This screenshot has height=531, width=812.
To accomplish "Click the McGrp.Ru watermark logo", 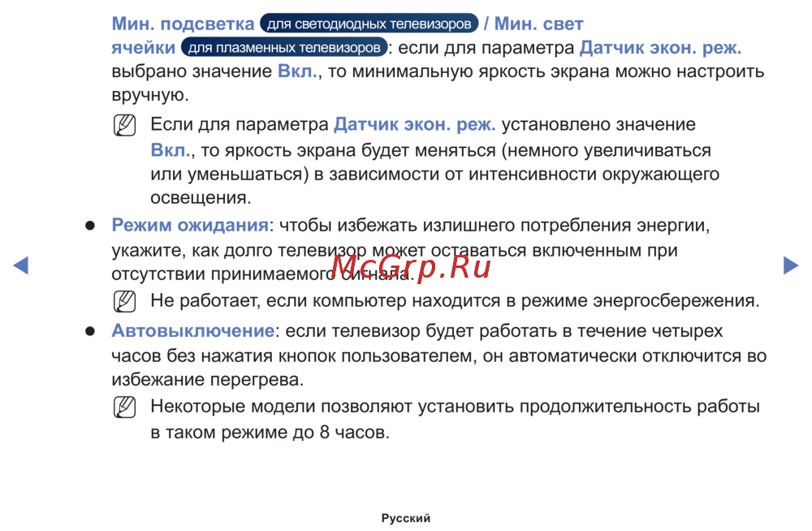I will (412, 265).
